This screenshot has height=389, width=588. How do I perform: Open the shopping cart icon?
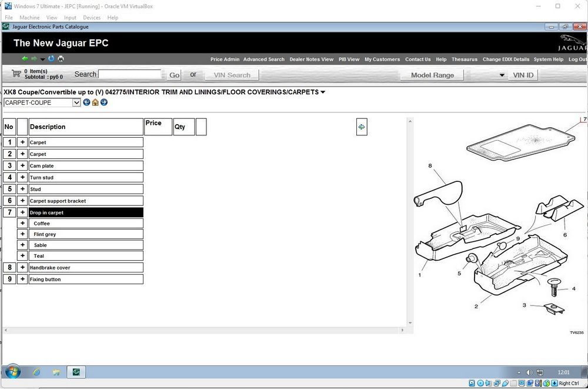click(16, 73)
